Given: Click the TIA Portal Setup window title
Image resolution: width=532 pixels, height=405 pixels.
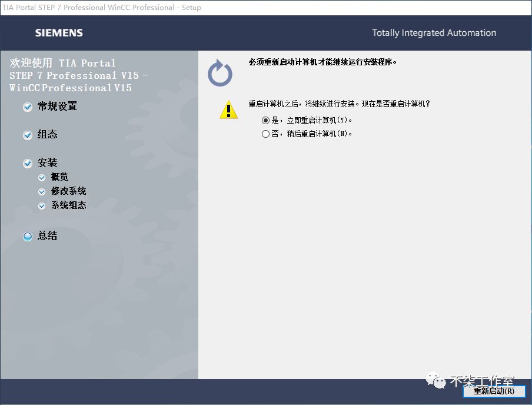Looking at the screenshot, I should [102, 8].
